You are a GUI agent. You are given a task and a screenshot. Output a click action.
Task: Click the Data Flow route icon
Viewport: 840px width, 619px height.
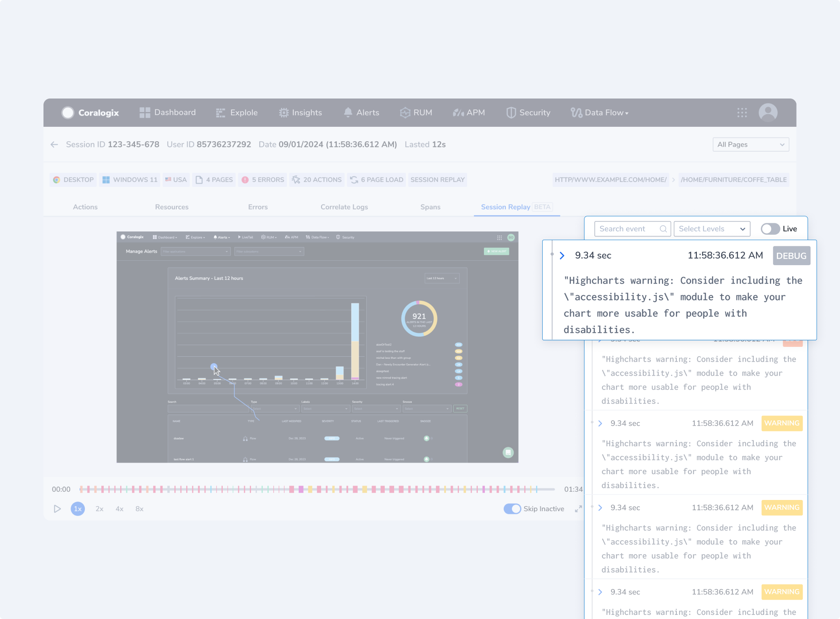tap(576, 112)
